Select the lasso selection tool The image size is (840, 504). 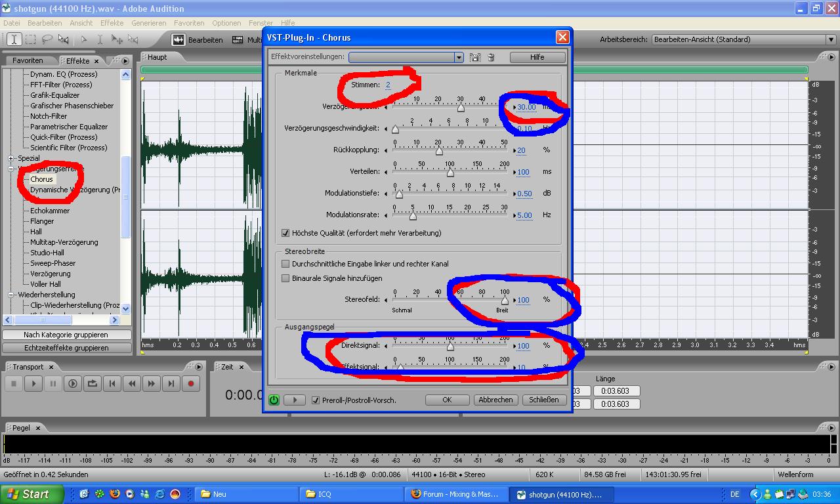[47, 39]
